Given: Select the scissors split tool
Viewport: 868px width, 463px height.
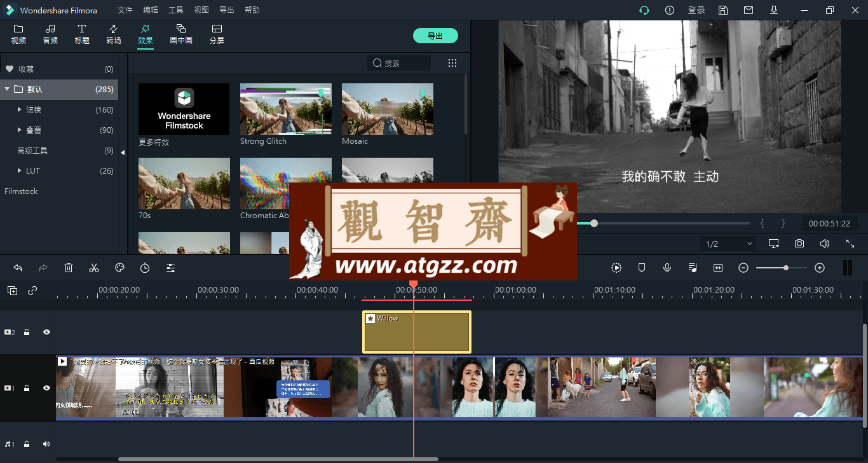Looking at the screenshot, I should click(x=94, y=268).
